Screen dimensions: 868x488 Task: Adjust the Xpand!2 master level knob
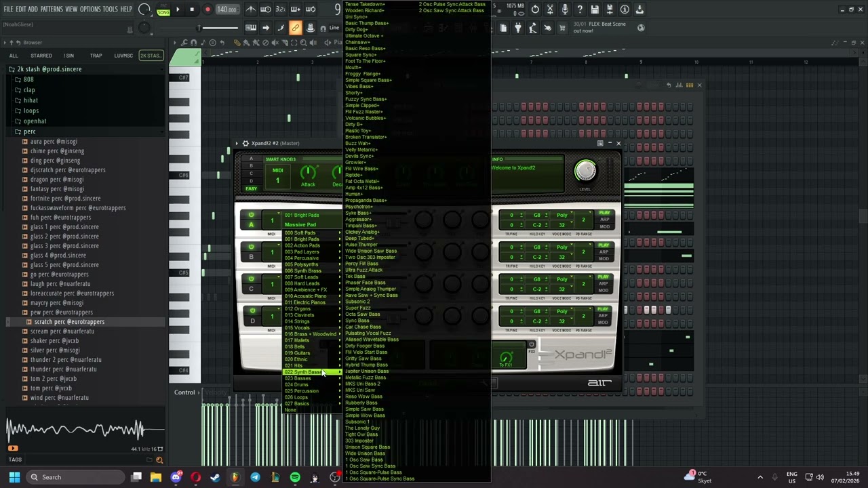(x=585, y=170)
